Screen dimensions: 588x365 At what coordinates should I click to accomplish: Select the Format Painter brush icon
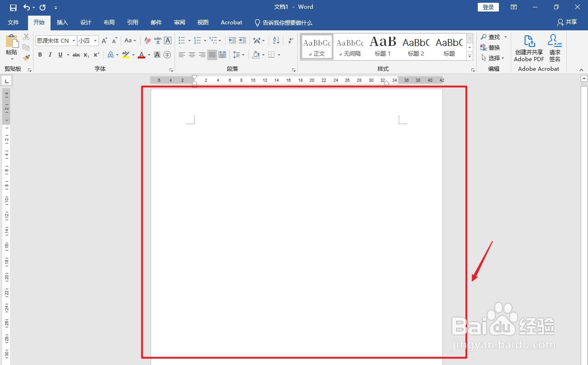(26, 57)
